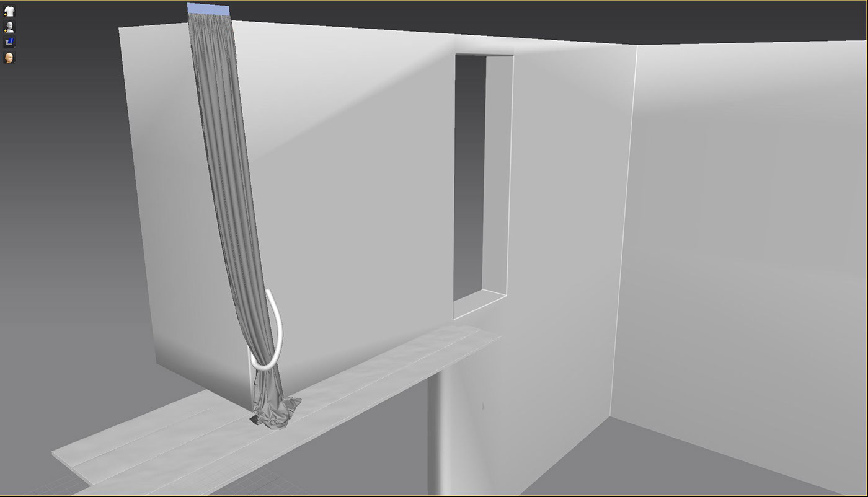Open the avatar render style icon (skin-tone head)
Viewport: 868px width, 497px height.
pos(9,58)
